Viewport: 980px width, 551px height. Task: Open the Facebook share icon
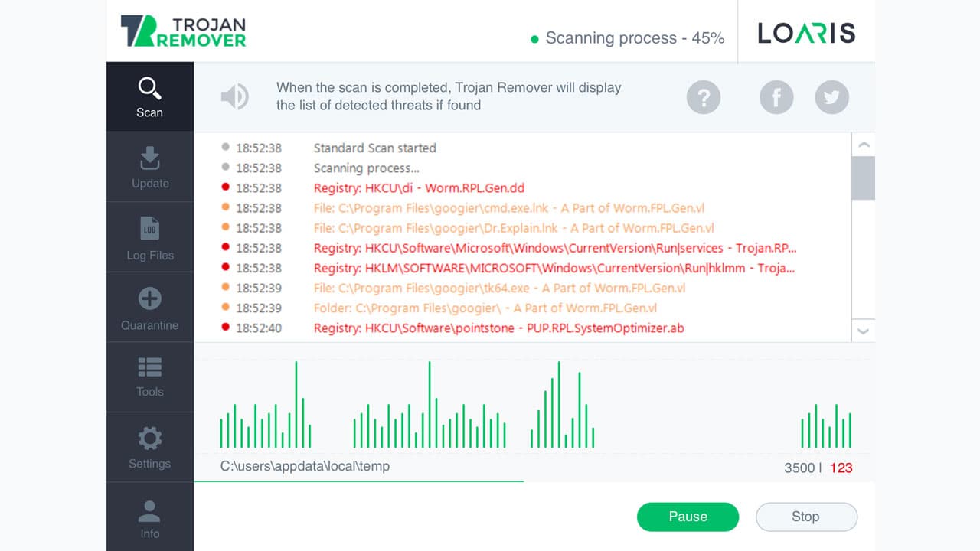[x=776, y=97]
